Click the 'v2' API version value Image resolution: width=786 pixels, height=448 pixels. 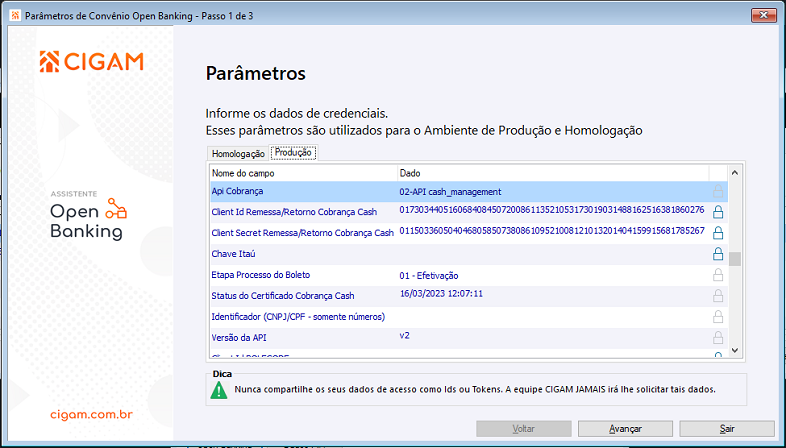pos(405,335)
